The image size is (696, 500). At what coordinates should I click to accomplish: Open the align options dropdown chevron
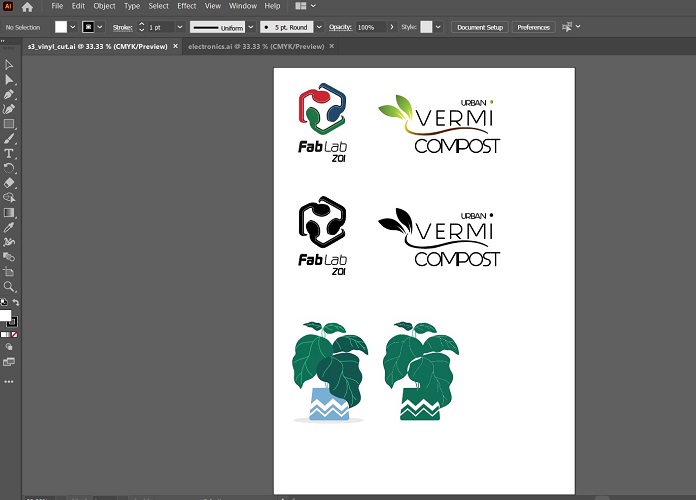pyautogui.click(x=578, y=27)
